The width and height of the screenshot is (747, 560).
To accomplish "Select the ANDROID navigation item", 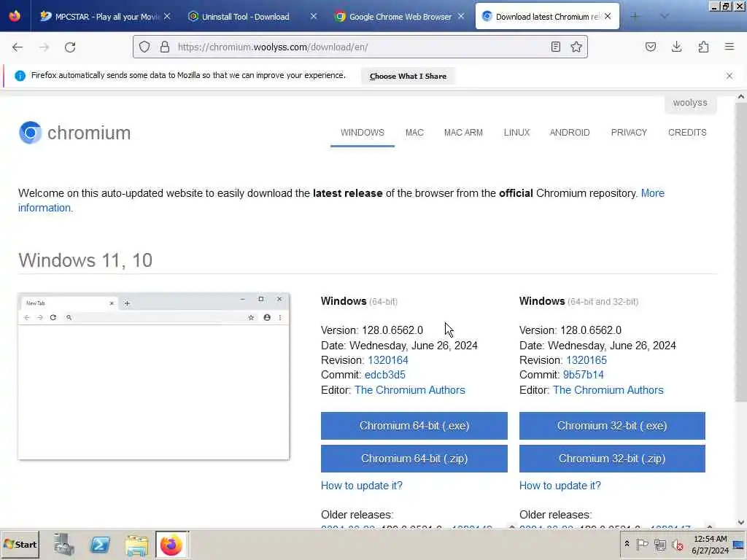I will tap(569, 133).
